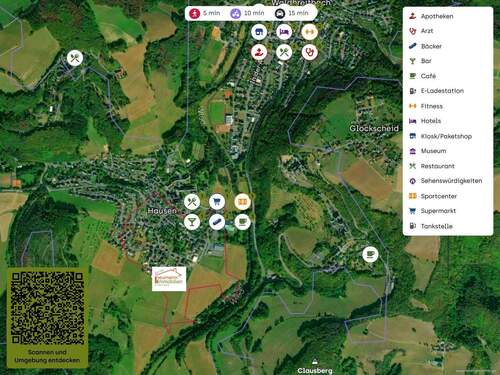Open restaurant marker beside the shopping cart marker
The width and height of the screenshot is (500, 375).
(192, 202)
